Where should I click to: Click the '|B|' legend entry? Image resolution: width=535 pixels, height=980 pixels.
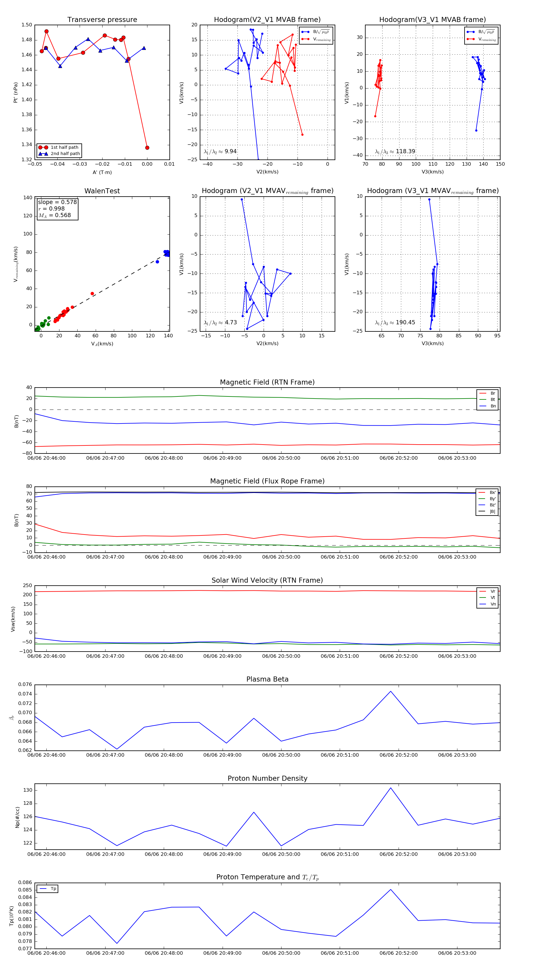487,512
